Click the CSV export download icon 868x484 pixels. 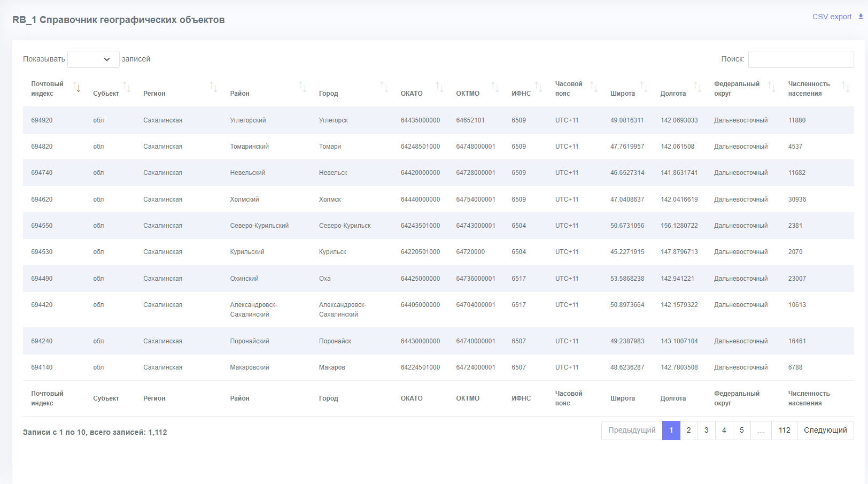point(861,17)
